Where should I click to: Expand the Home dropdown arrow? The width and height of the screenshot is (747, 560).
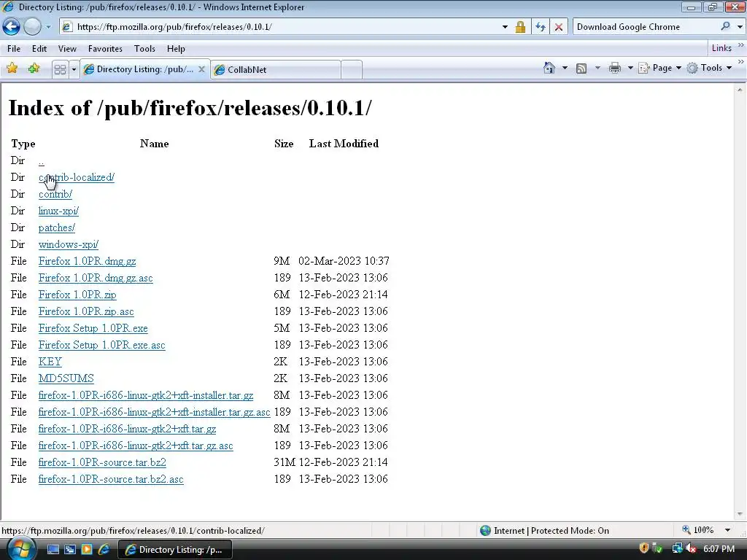tap(565, 68)
